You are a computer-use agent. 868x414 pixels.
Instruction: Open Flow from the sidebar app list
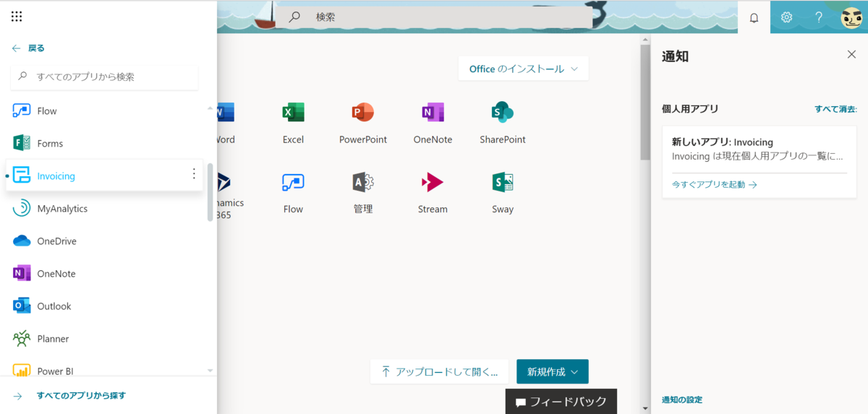[x=104, y=111]
